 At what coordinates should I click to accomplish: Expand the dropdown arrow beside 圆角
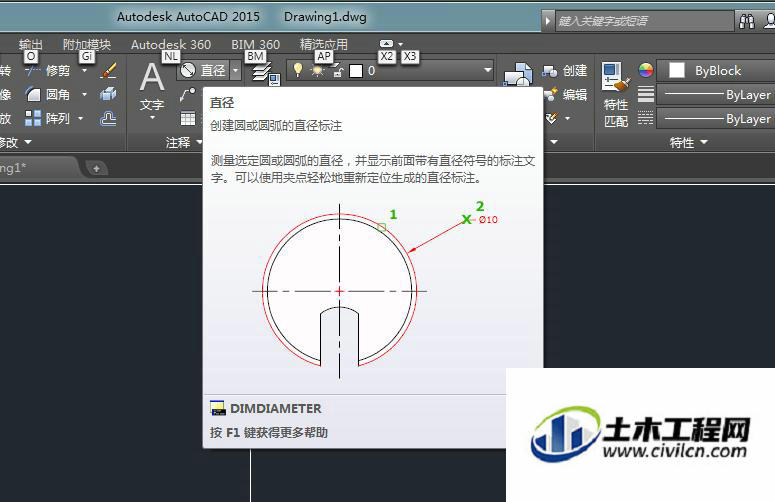click(84, 94)
